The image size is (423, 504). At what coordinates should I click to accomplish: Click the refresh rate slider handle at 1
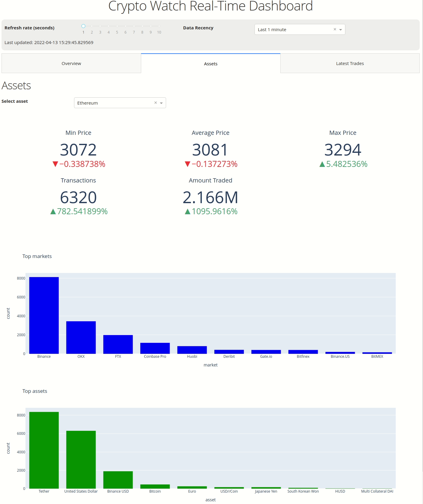click(x=83, y=26)
